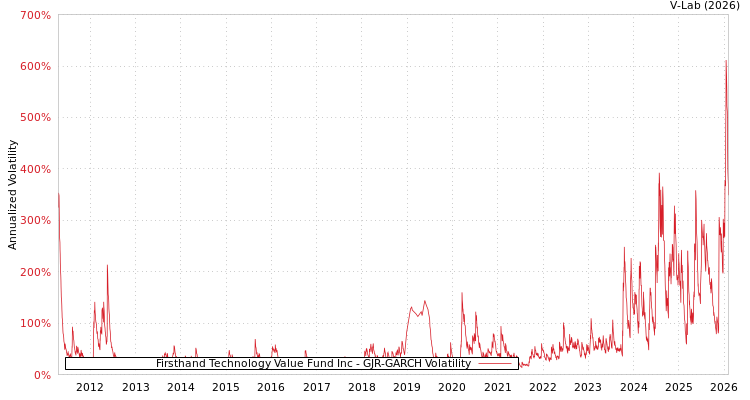The width and height of the screenshot is (750, 400).
Task: Select the 2018 x-axis year label
Action: tap(362, 387)
